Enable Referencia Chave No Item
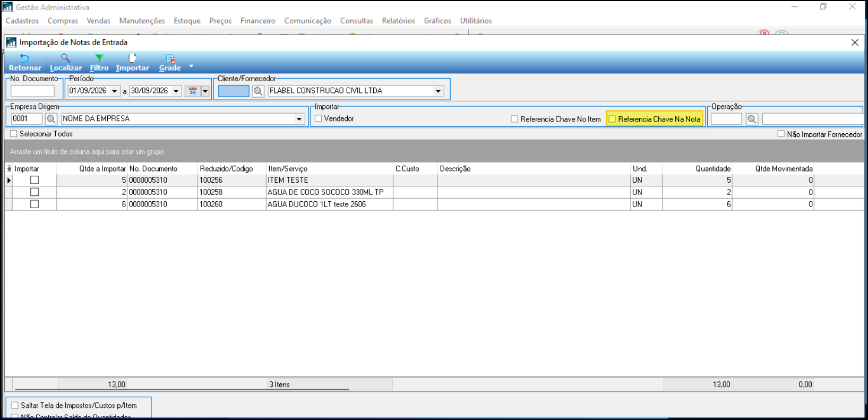Viewport: 868px width, 420px height. point(514,119)
